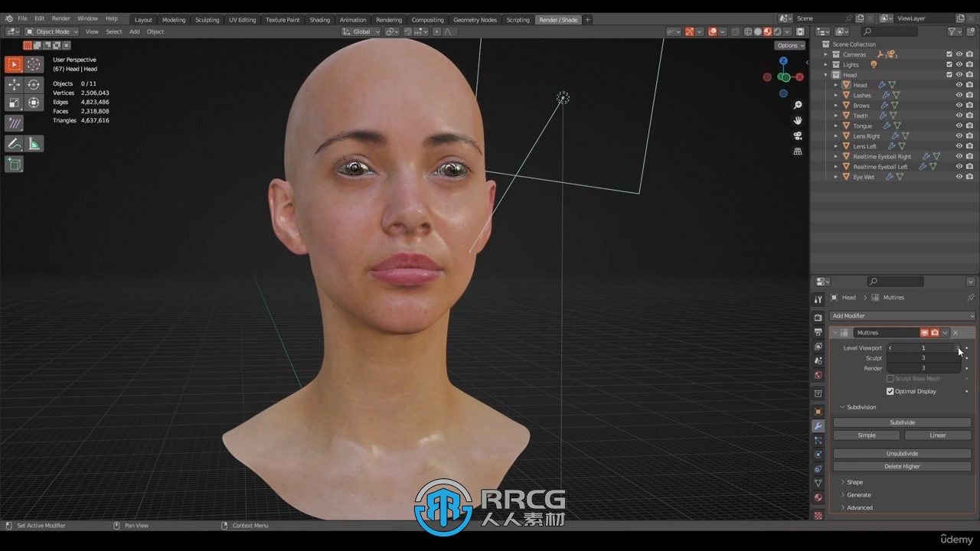
Task: Select the Transform tool
Action: (34, 103)
